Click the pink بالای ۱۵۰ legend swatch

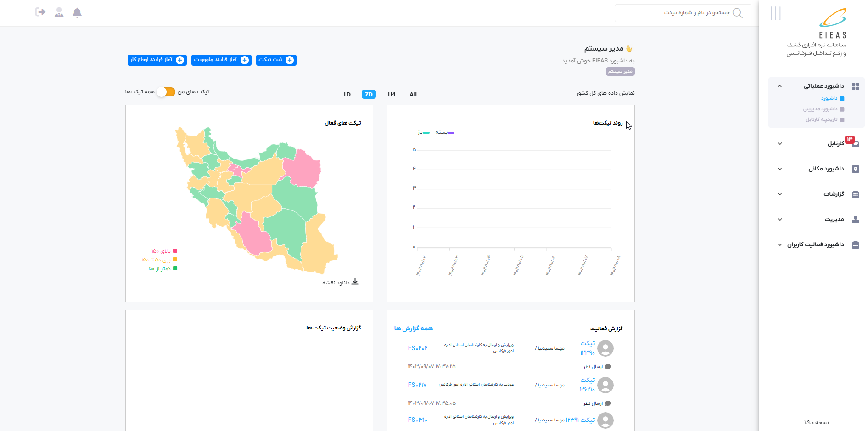175,251
